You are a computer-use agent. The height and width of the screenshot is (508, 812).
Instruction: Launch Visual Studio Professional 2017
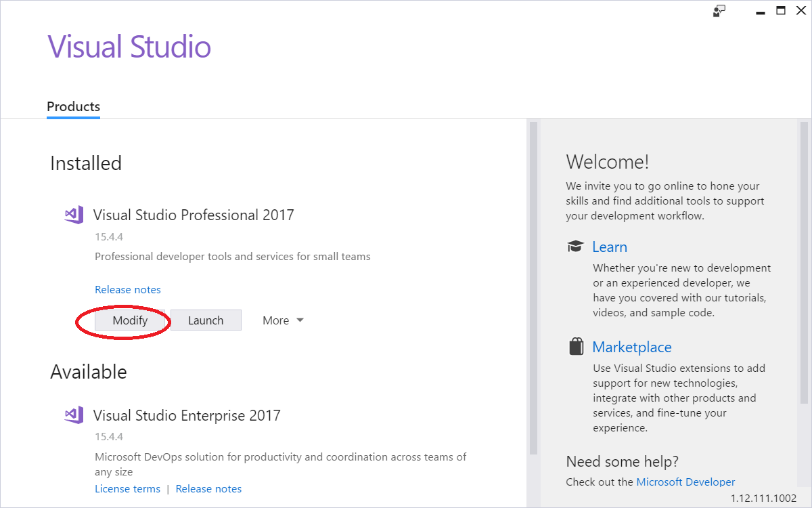coord(206,320)
